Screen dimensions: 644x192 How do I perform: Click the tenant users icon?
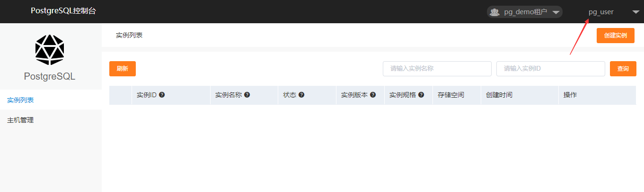coord(494,12)
